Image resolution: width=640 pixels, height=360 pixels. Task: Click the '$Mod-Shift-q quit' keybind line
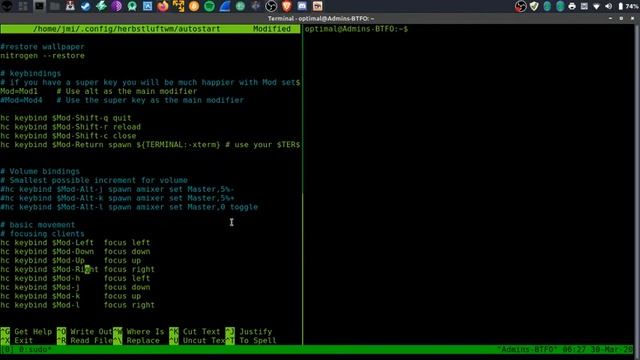tap(66, 118)
